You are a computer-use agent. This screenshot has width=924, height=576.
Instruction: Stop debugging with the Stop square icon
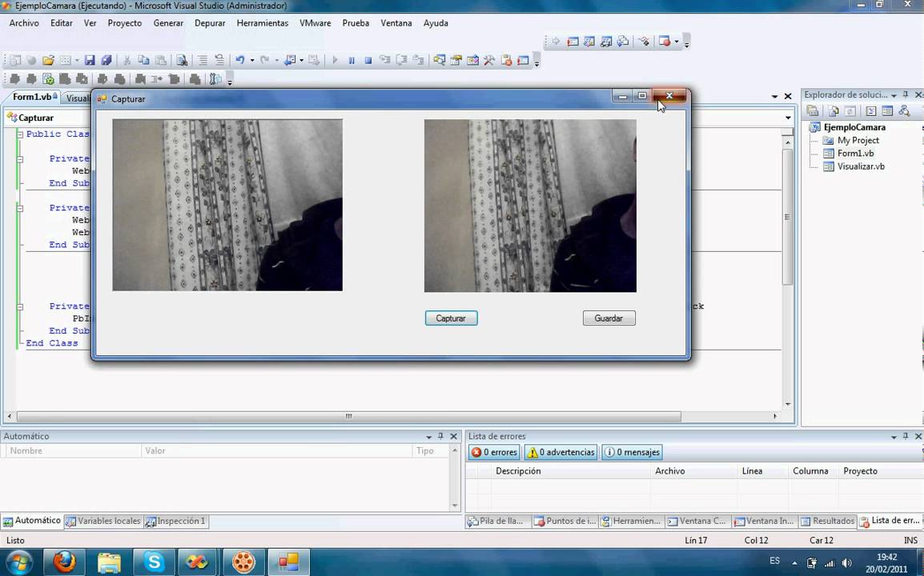pos(368,60)
